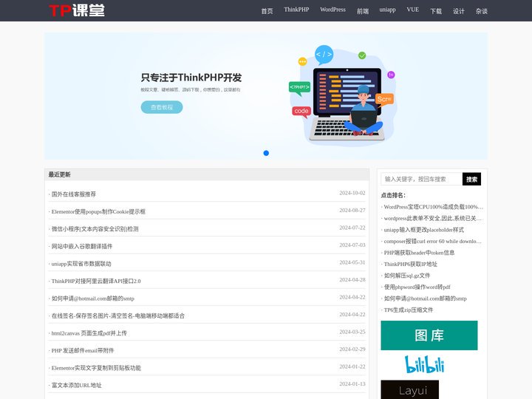Screen dimensions: 532x399
Task: Click the banner title 只专注于ThinkPHP开发
Action: [191, 78]
